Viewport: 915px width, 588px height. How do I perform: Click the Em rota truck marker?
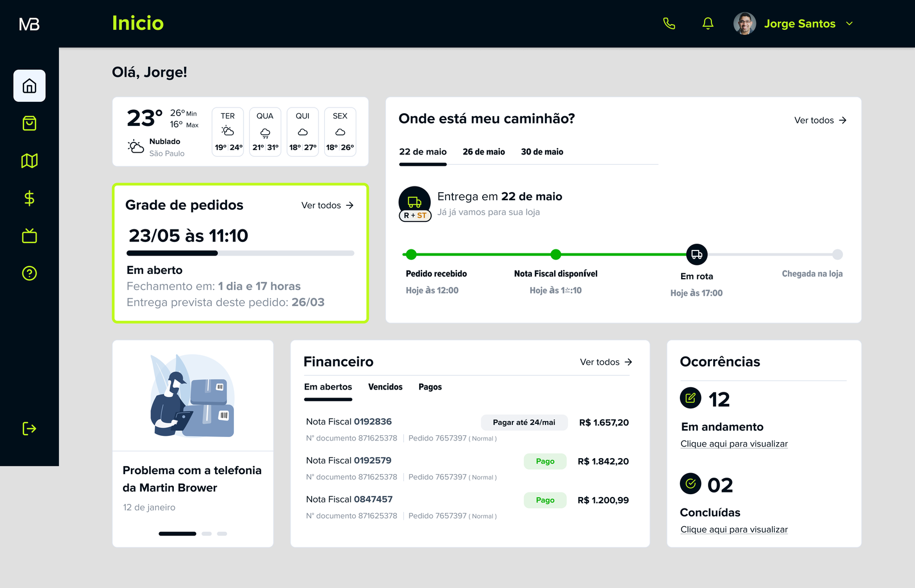coord(697,255)
